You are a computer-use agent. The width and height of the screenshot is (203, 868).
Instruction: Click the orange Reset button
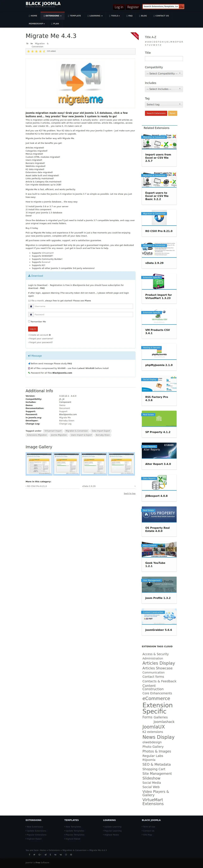pos(172,113)
